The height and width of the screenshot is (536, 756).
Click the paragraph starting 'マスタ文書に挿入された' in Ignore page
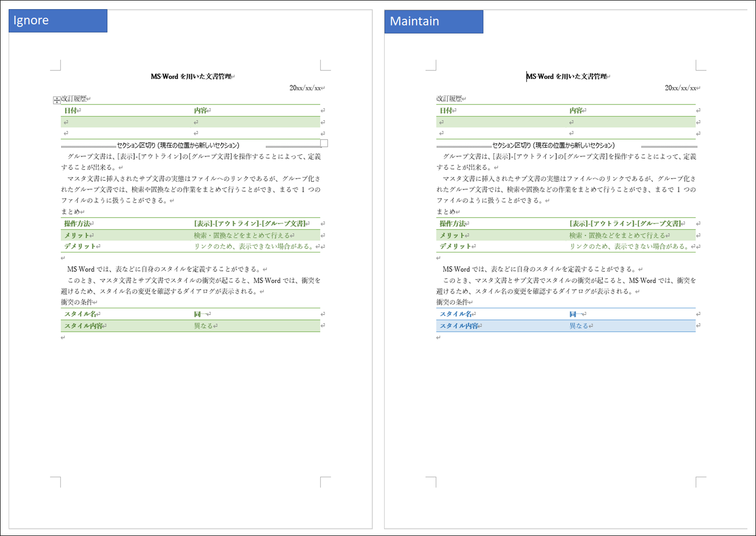click(x=191, y=190)
